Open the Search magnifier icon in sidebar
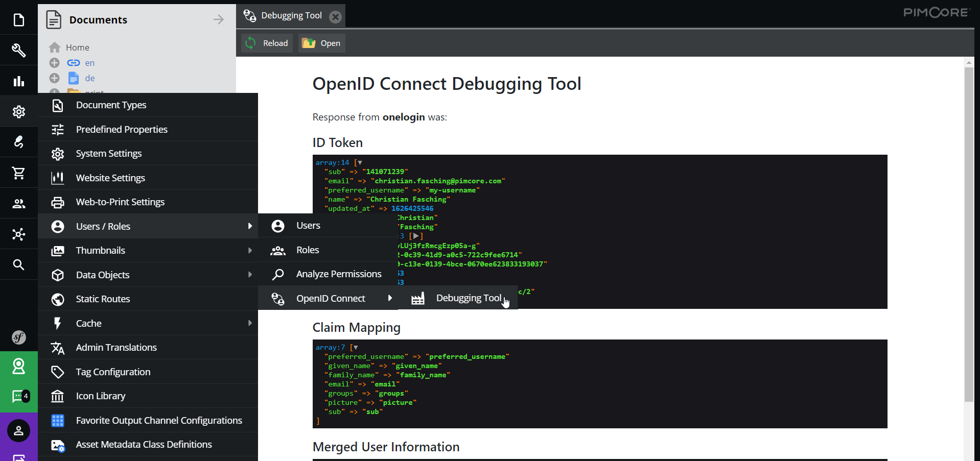This screenshot has width=980, height=461. (x=19, y=264)
